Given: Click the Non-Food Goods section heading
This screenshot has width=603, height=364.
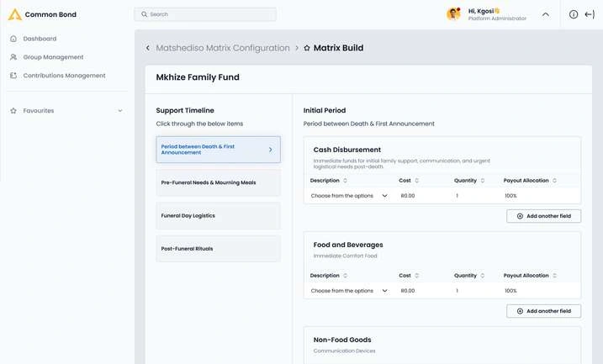Looking at the screenshot, I should click(342, 340).
